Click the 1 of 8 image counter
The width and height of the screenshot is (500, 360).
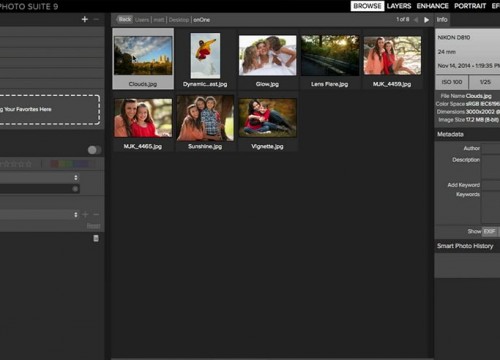[403, 20]
